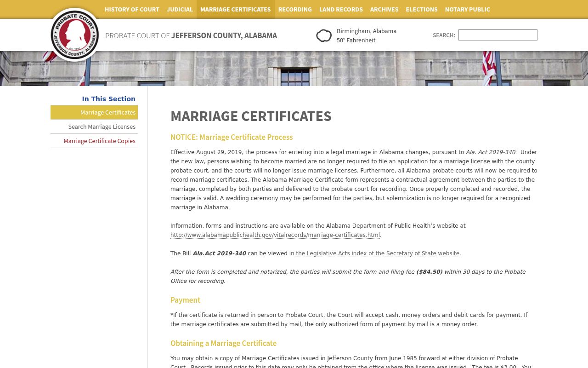Open the Recording menu
Image resolution: width=588 pixels, height=368 pixels.
(295, 9)
